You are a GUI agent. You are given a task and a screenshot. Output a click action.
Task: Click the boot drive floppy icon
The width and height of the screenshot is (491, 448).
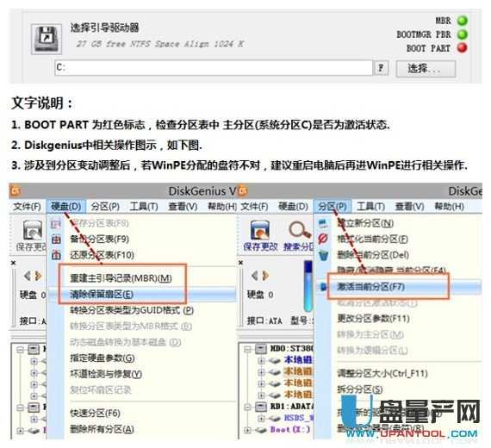[x=47, y=39]
